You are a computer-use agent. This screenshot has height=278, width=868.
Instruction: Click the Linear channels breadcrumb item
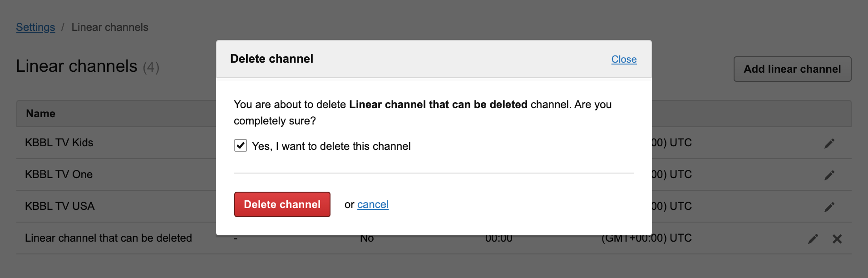click(110, 27)
